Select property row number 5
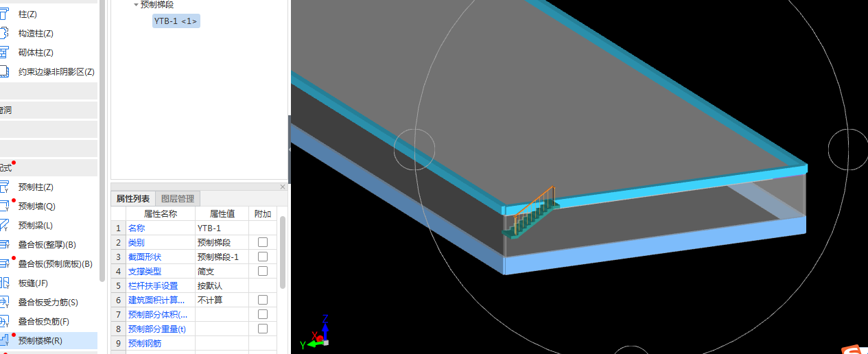 (118, 285)
